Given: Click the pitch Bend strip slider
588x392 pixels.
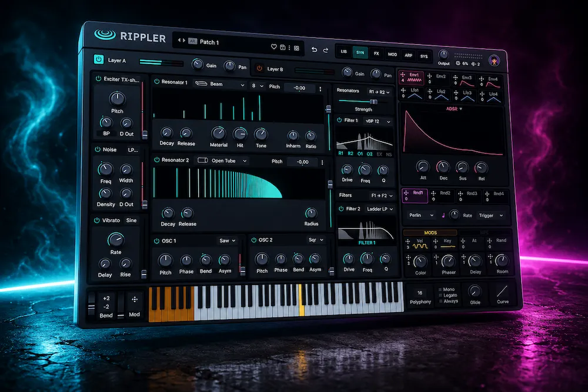Looking at the screenshot, I should coord(91,304).
